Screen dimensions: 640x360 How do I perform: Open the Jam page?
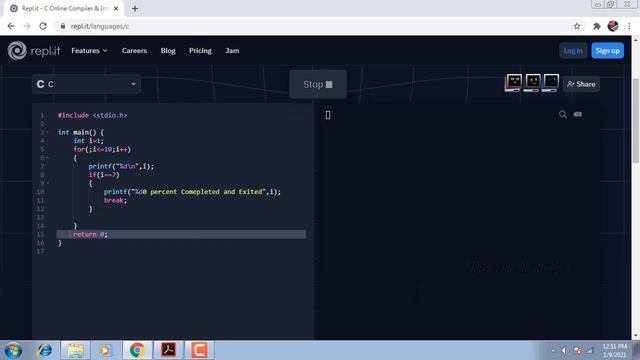click(232, 51)
